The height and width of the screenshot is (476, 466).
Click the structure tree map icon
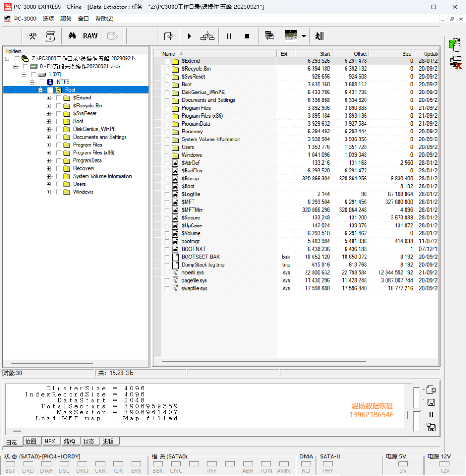click(207, 36)
